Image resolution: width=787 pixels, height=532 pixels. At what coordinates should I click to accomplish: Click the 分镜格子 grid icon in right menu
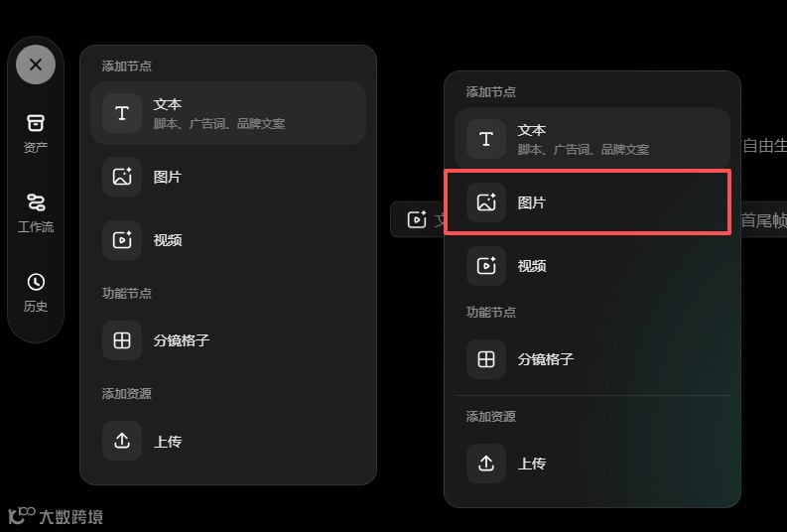pyautogui.click(x=486, y=359)
